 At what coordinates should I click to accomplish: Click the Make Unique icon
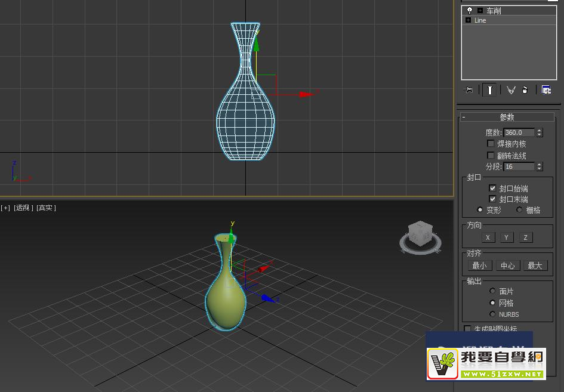[510, 89]
